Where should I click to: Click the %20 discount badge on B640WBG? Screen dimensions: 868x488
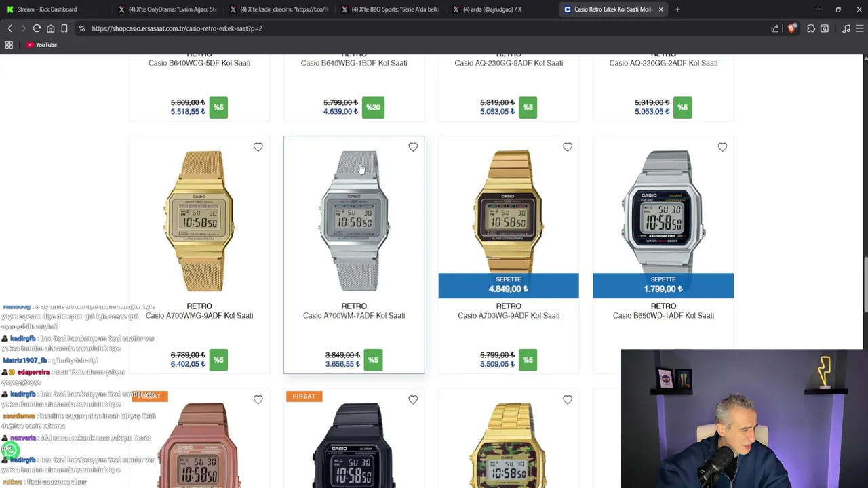point(373,107)
